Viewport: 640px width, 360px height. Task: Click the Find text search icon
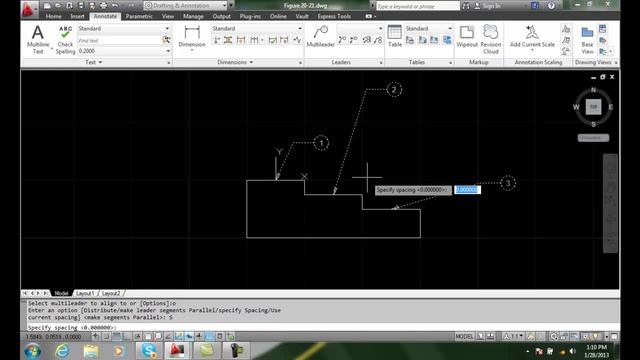click(166, 40)
